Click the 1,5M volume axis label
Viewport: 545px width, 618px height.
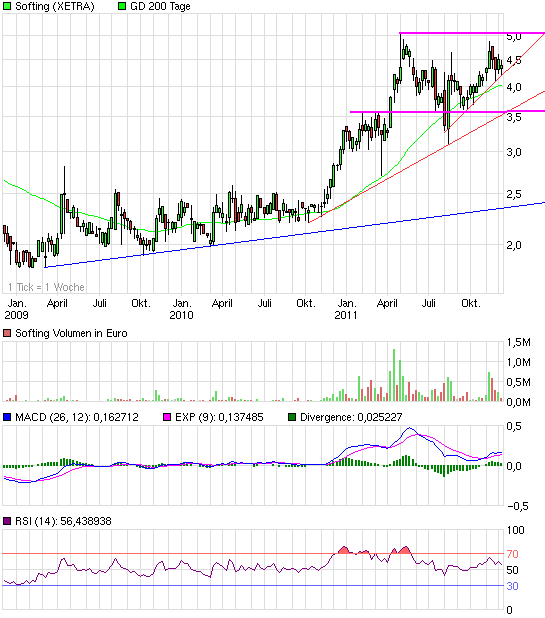(x=519, y=342)
